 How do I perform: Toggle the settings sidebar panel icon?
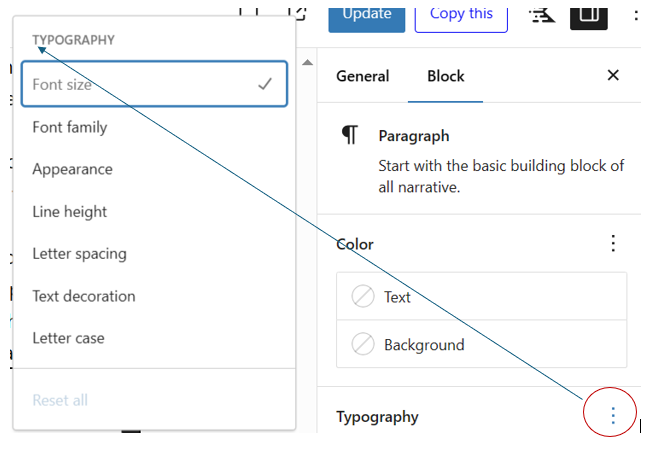[x=589, y=14]
